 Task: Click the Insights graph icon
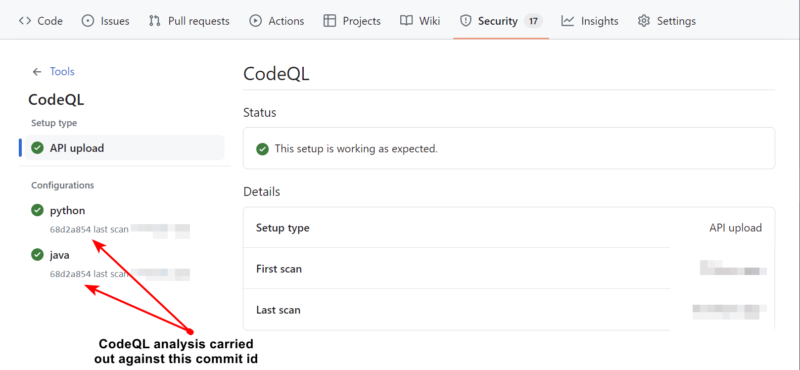(x=567, y=21)
